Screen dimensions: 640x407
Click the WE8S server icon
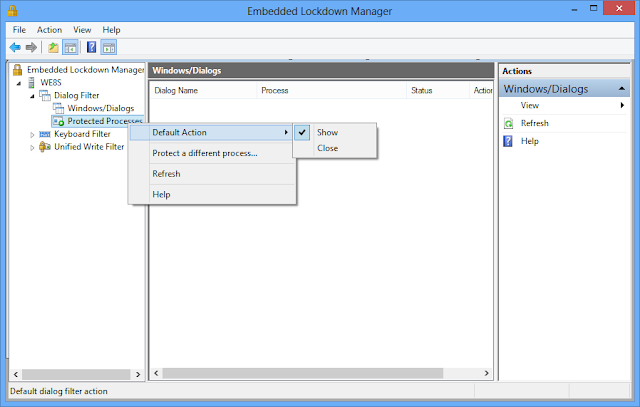pos(31,82)
